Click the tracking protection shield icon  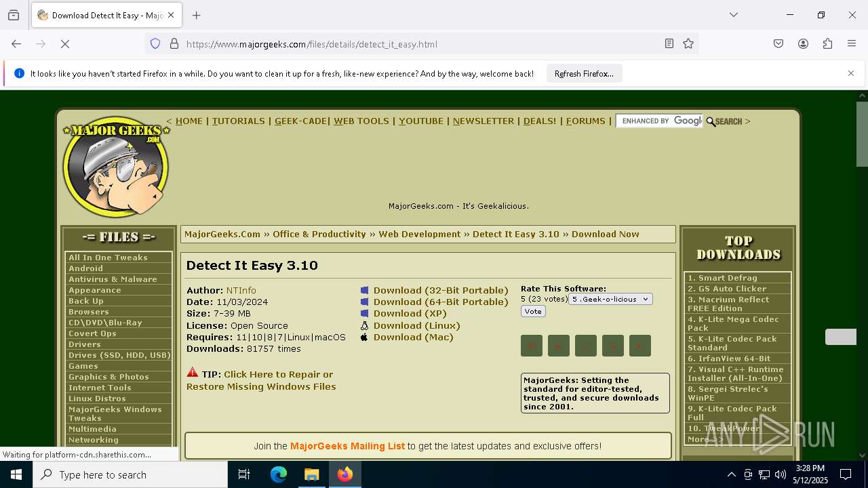(155, 44)
